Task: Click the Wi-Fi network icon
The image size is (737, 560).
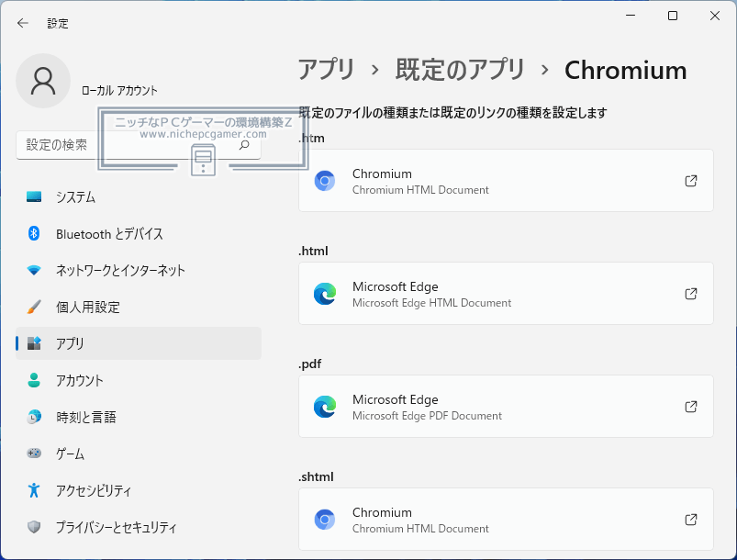Action: tap(34, 271)
